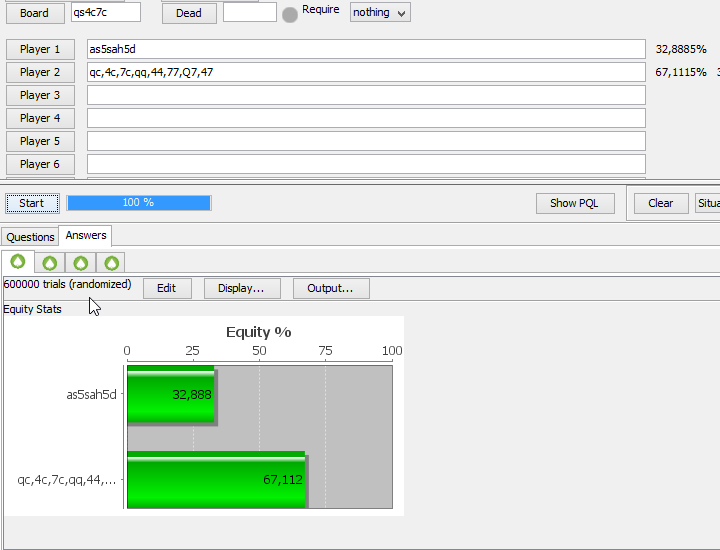This screenshot has width=720, height=550.
Task: Click Player 2 range input field
Action: pos(366,72)
